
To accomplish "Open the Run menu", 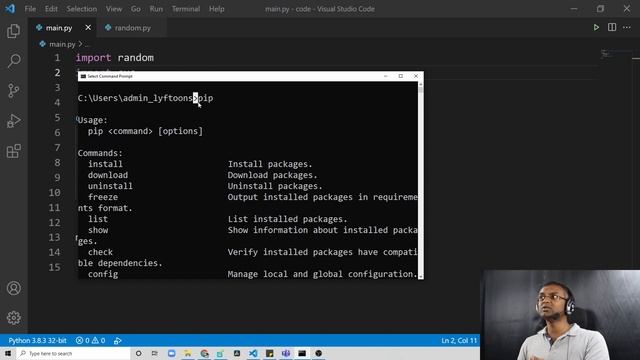I will [156, 9].
